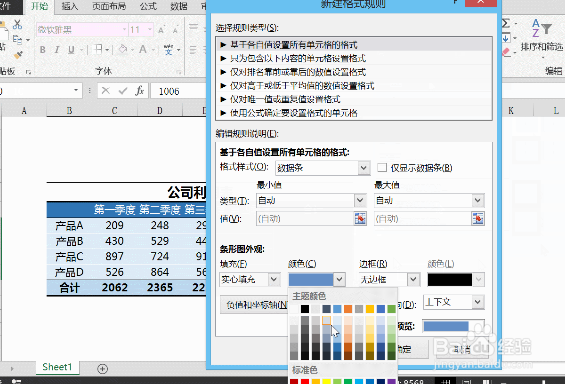565x384 pixels.
Task: Open fill type dropdown 实心填充
Action: coord(250,279)
